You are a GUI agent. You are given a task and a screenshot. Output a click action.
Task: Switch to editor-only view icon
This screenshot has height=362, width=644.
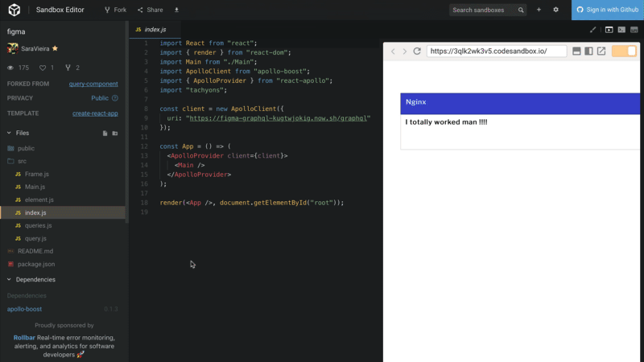pos(621,30)
